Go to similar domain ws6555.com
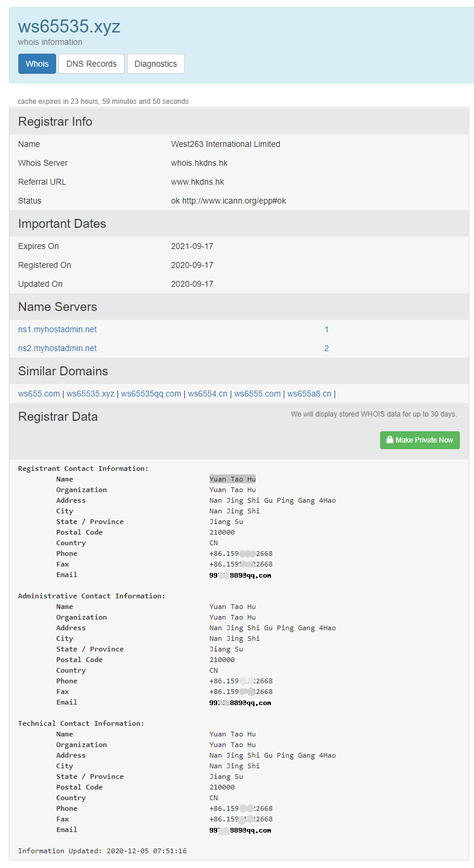This screenshot has height=868, width=474. pyautogui.click(x=257, y=394)
